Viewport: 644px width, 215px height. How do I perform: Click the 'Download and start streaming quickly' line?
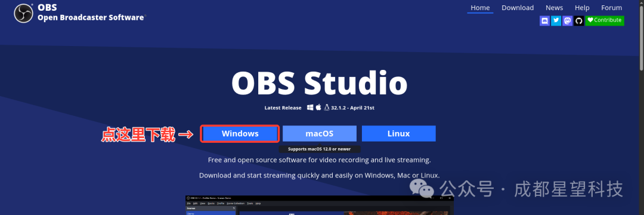(320, 175)
